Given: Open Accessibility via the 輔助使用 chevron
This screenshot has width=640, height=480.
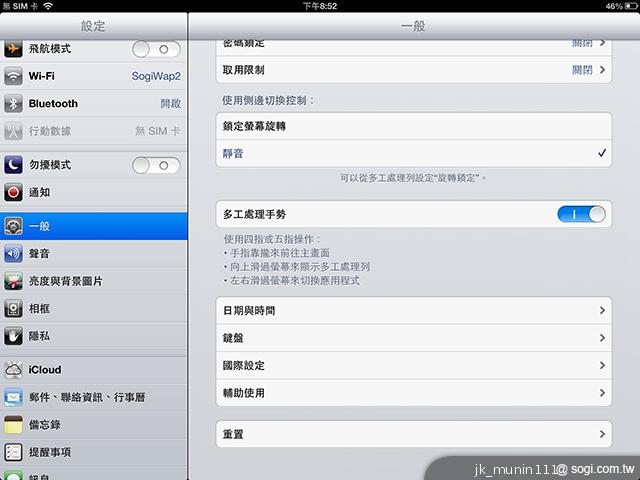Looking at the screenshot, I should coord(602,393).
